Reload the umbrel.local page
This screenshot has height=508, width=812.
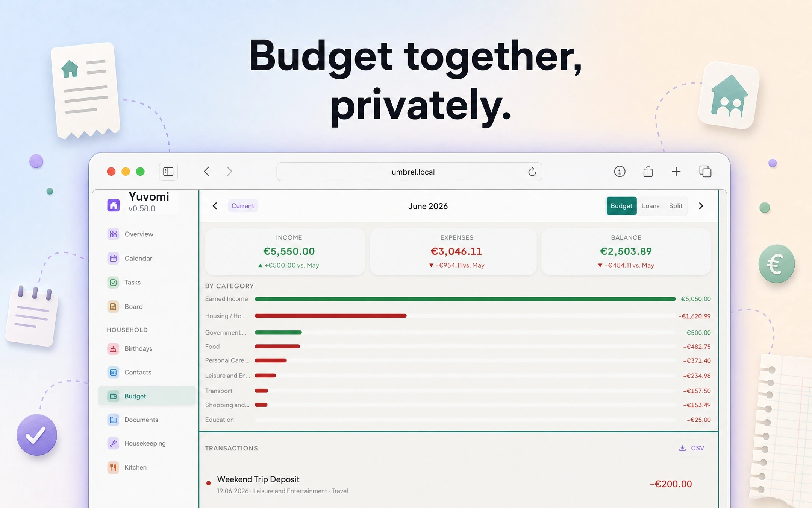[x=532, y=172]
